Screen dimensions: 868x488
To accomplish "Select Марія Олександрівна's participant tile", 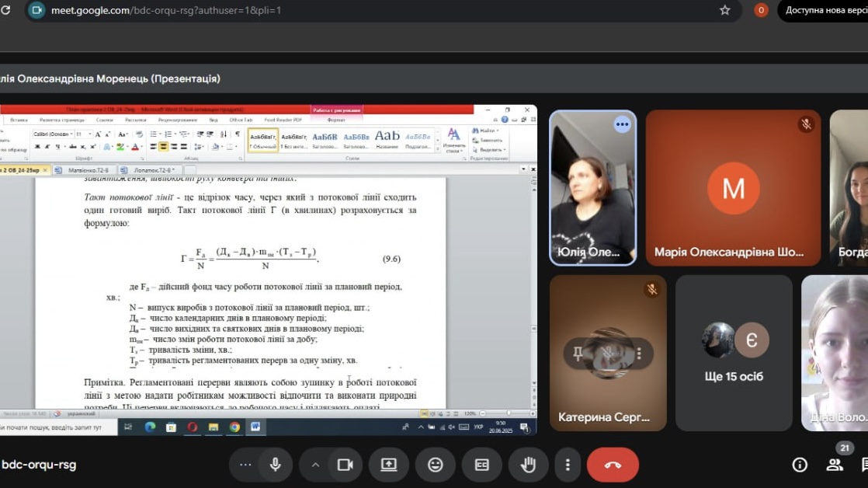I will click(x=733, y=188).
